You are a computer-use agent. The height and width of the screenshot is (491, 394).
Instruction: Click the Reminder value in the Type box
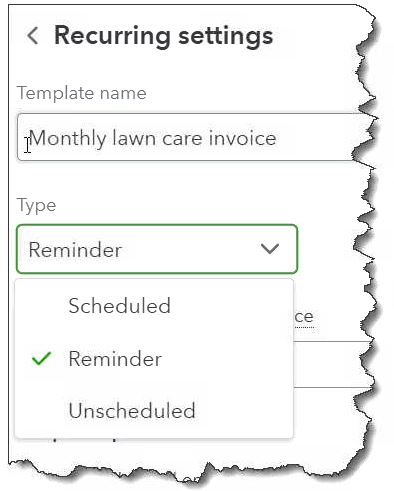tap(75, 250)
